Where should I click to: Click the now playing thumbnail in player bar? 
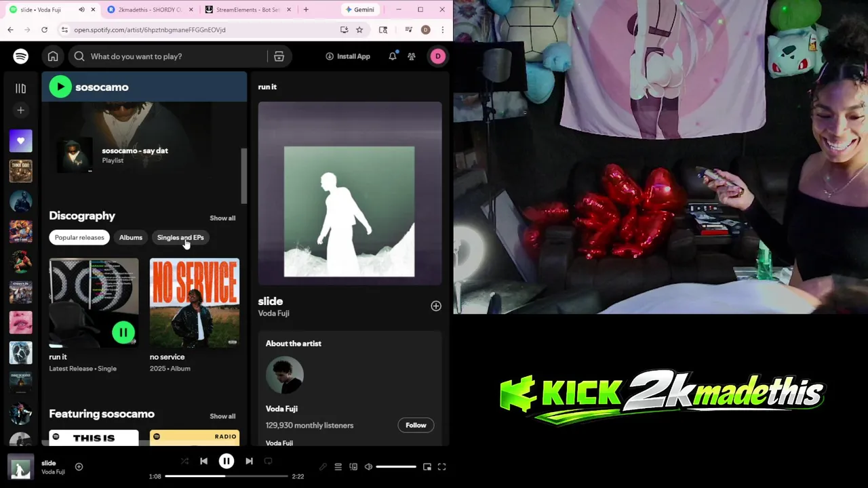point(20,467)
